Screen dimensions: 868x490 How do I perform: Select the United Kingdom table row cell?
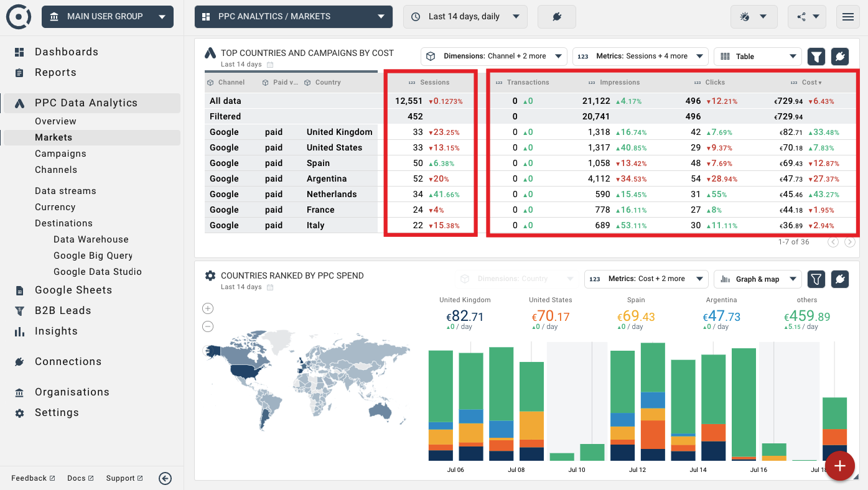(x=340, y=132)
